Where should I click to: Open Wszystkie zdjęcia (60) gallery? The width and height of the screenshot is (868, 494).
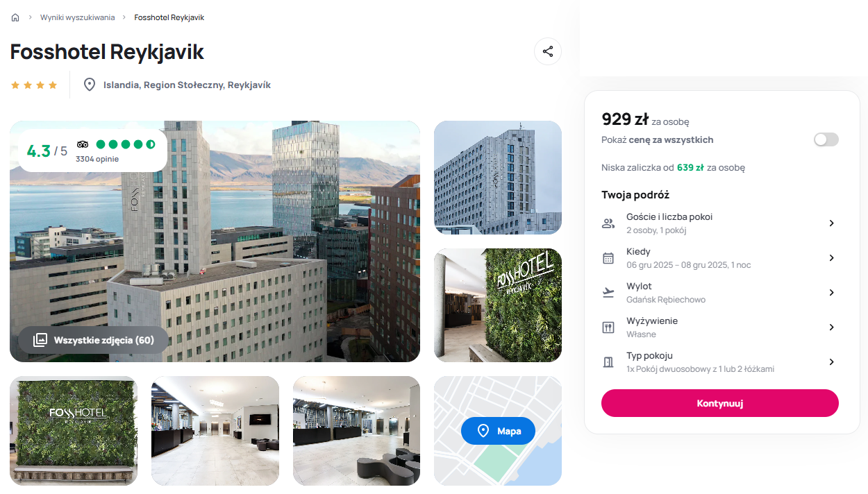pyautogui.click(x=94, y=340)
